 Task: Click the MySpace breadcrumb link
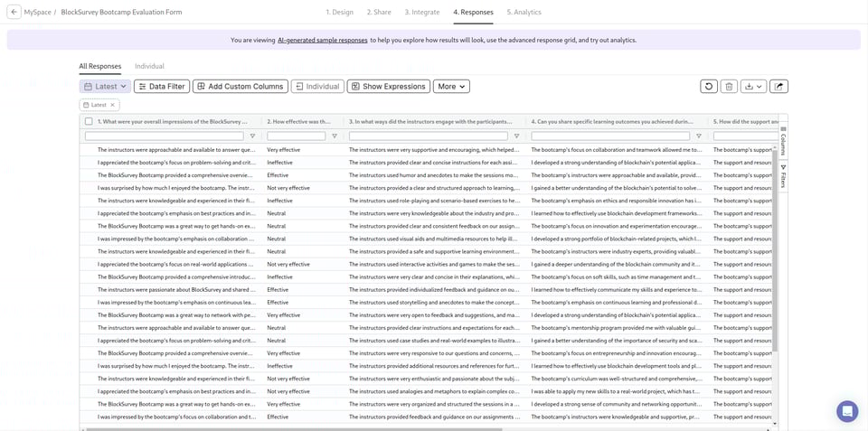pos(36,12)
